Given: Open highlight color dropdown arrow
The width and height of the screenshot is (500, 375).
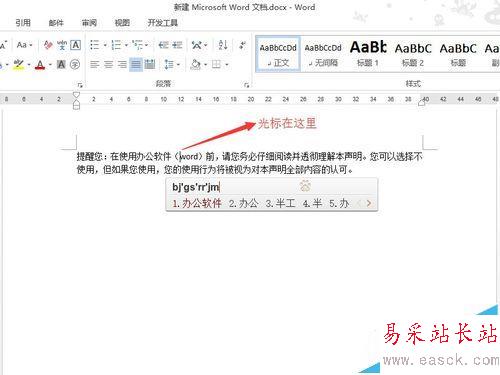Looking at the screenshot, I should coord(29,64).
